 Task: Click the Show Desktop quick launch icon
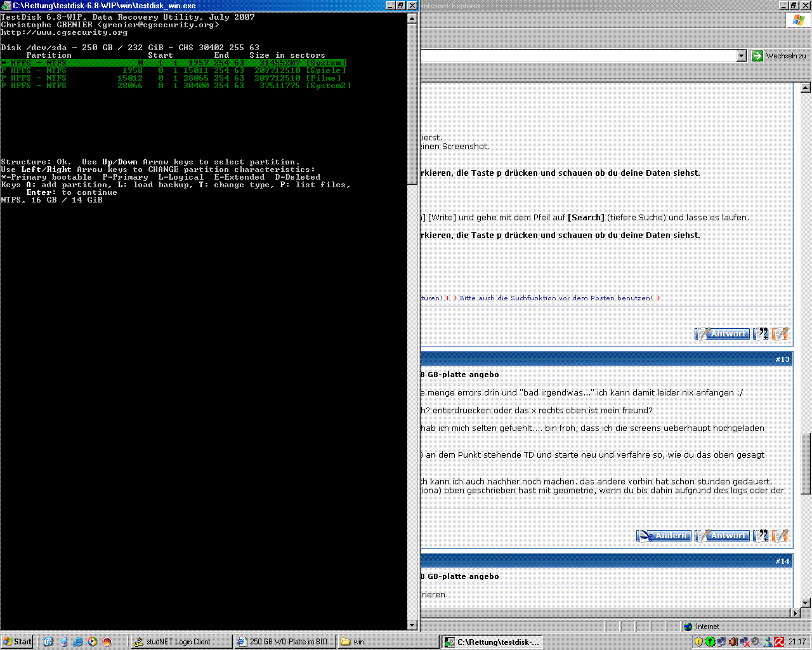(49, 642)
